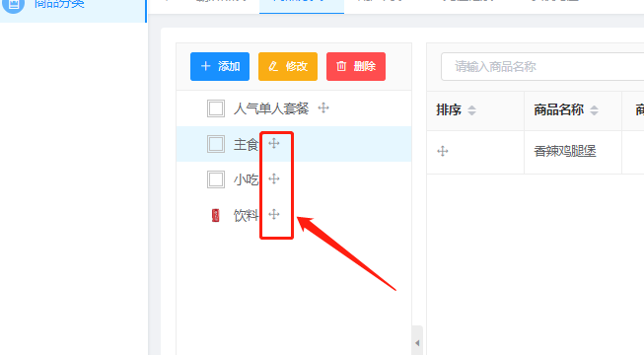Image resolution: width=644 pixels, height=355 pixels.
Task: Sort the table by 商品名称 column arrows
Action: tap(595, 110)
